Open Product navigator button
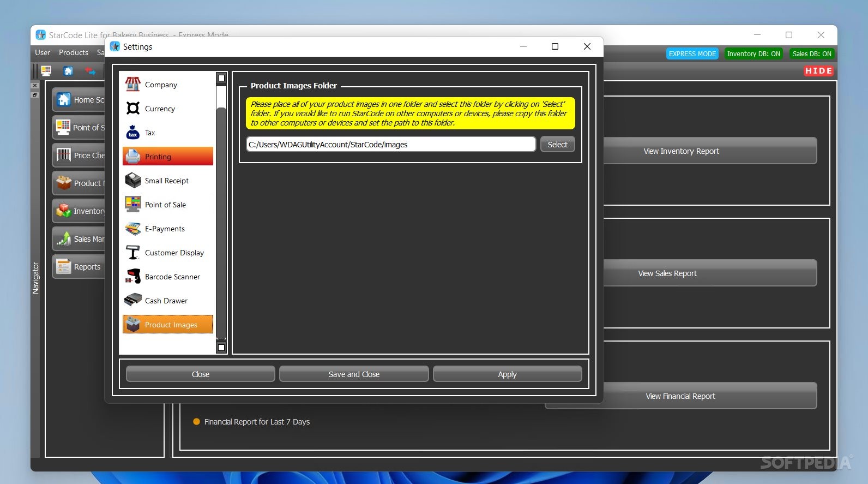868x484 pixels. (x=79, y=183)
